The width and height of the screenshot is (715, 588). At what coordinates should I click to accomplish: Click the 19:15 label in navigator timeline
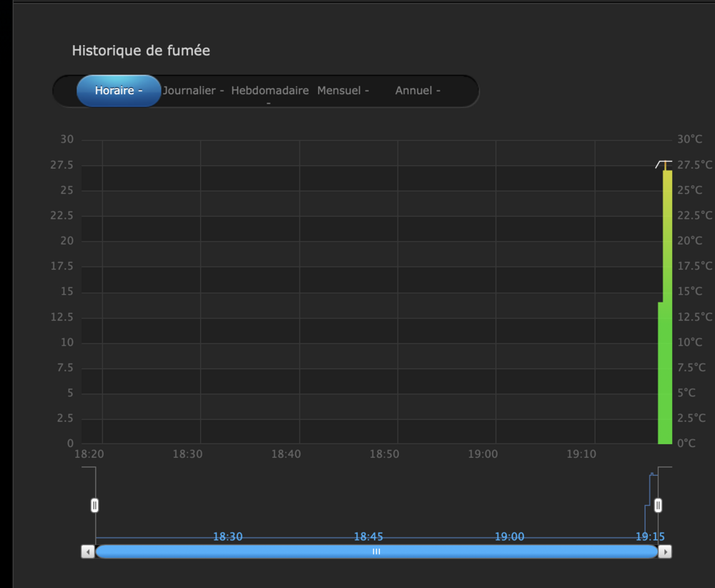pos(650,536)
